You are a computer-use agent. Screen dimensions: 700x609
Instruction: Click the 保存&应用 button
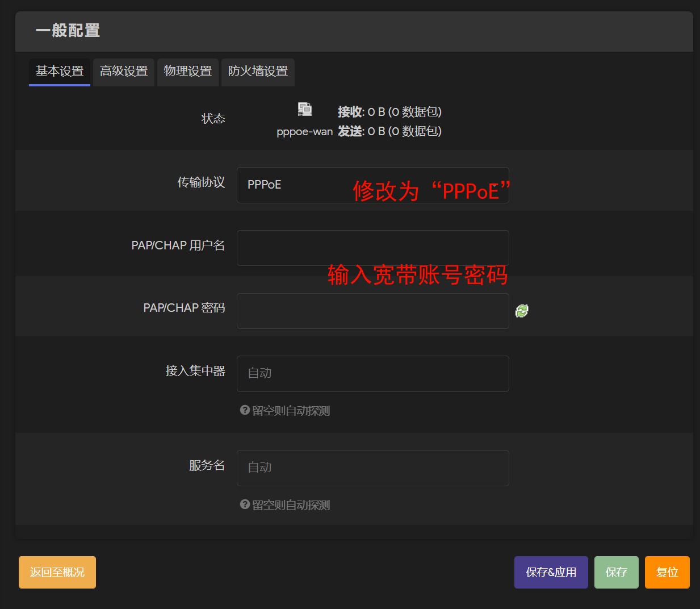tap(551, 572)
